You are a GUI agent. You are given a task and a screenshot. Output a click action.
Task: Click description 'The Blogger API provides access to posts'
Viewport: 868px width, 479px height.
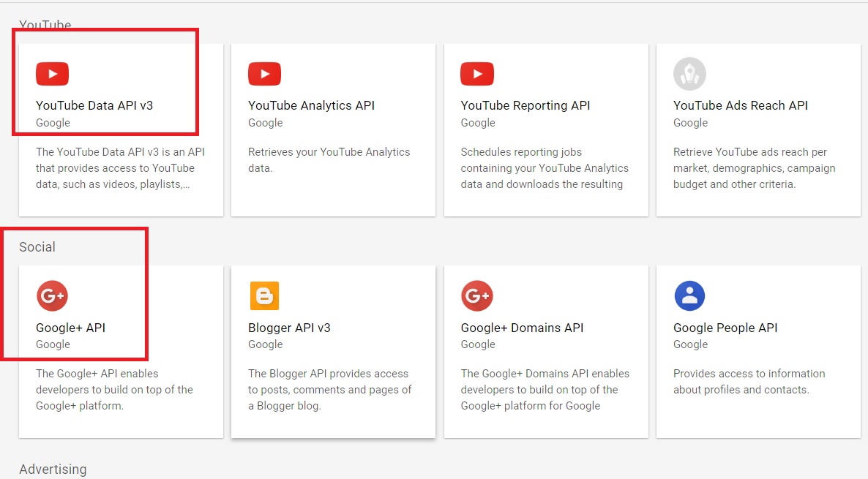pos(330,389)
